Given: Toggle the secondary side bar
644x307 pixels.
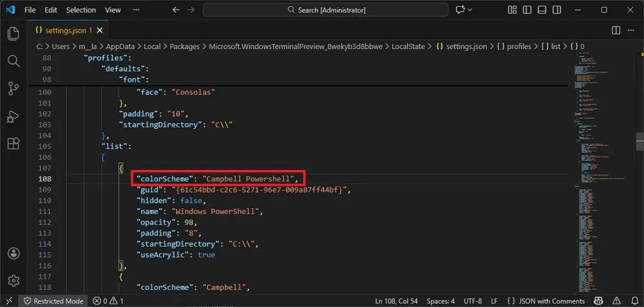Looking at the screenshot, I should pyautogui.click(x=557, y=10).
